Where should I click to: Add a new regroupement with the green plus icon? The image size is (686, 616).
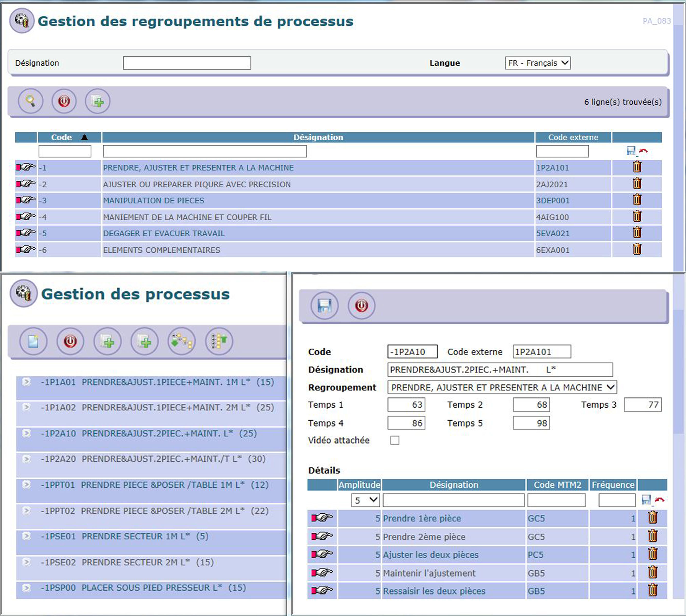[97, 101]
